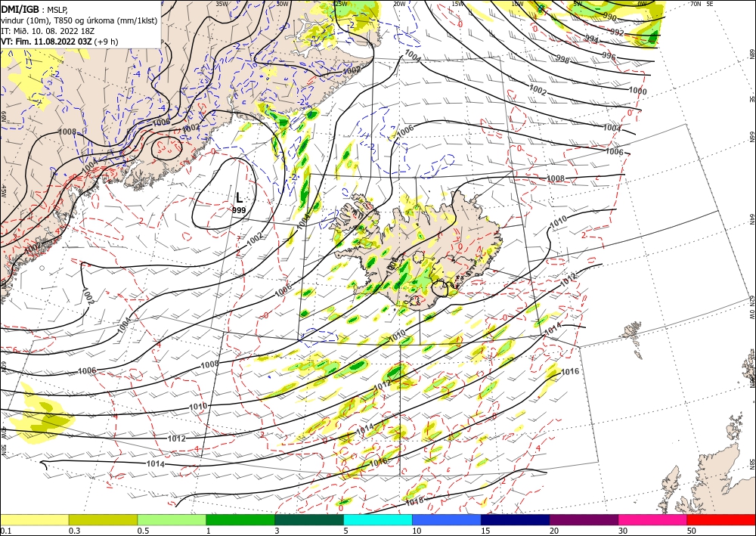Click the '15W' longitude label at top
Screen dimensions: 756x536
(458, 4)
